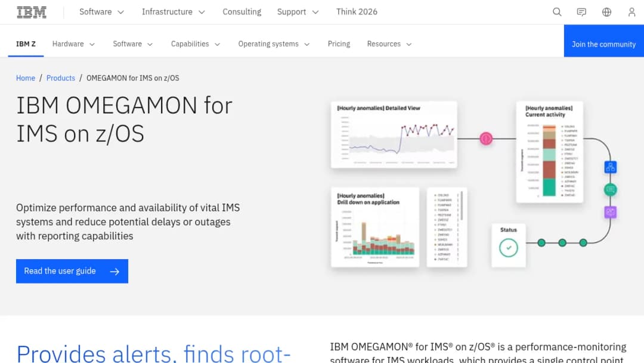The width and height of the screenshot is (644, 363).
Task: Expand the Operating systems submenu
Action: [x=274, y=44]
